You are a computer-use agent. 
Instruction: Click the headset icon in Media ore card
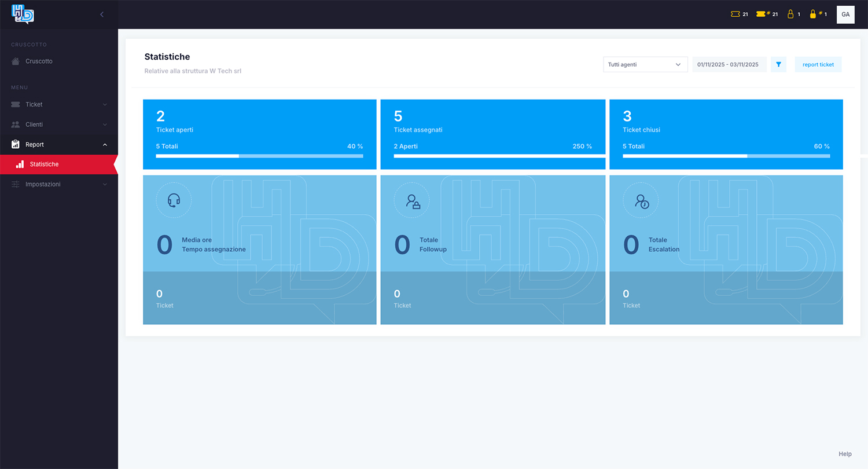(x=174, y=200)
